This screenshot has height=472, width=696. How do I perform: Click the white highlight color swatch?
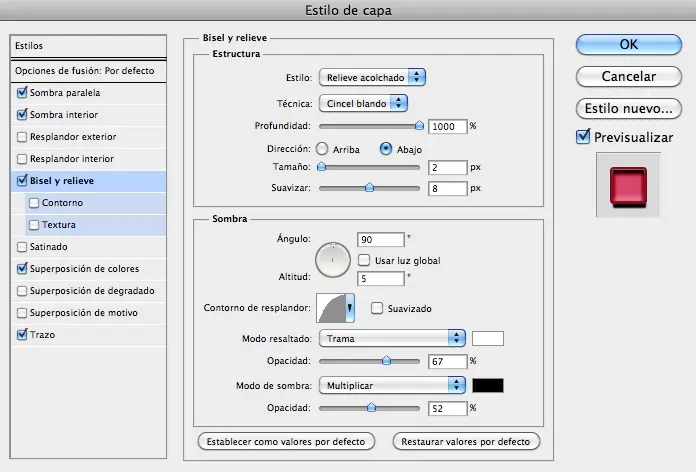pyautogui.click(x=488, y=338)
